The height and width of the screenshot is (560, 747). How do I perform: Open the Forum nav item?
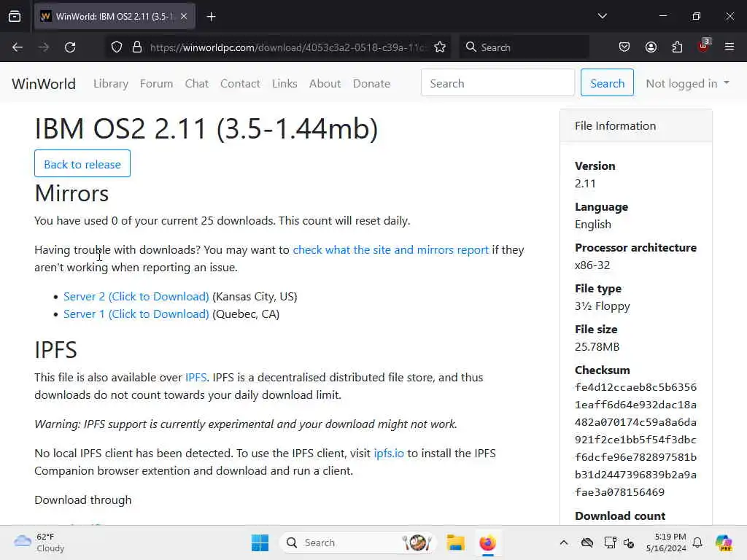tap(156, 83)
